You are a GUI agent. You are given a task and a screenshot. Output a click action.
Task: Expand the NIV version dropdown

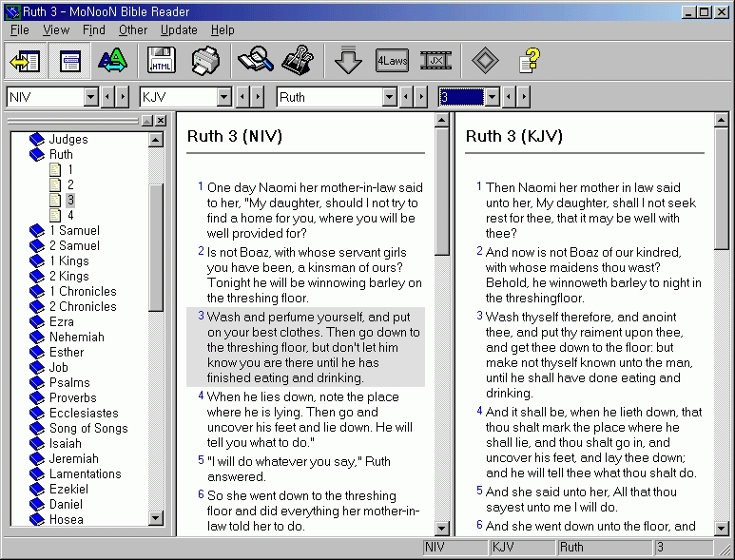click(x=91, y=98)
